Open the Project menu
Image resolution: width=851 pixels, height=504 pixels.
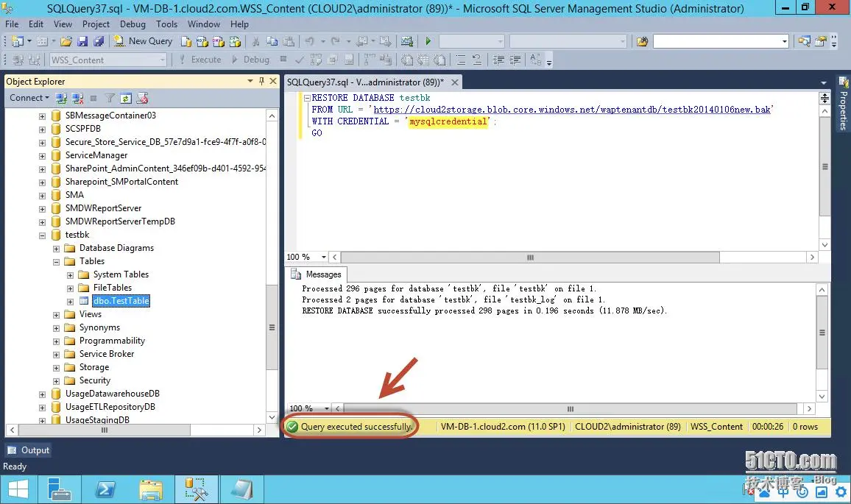point(96,24)
